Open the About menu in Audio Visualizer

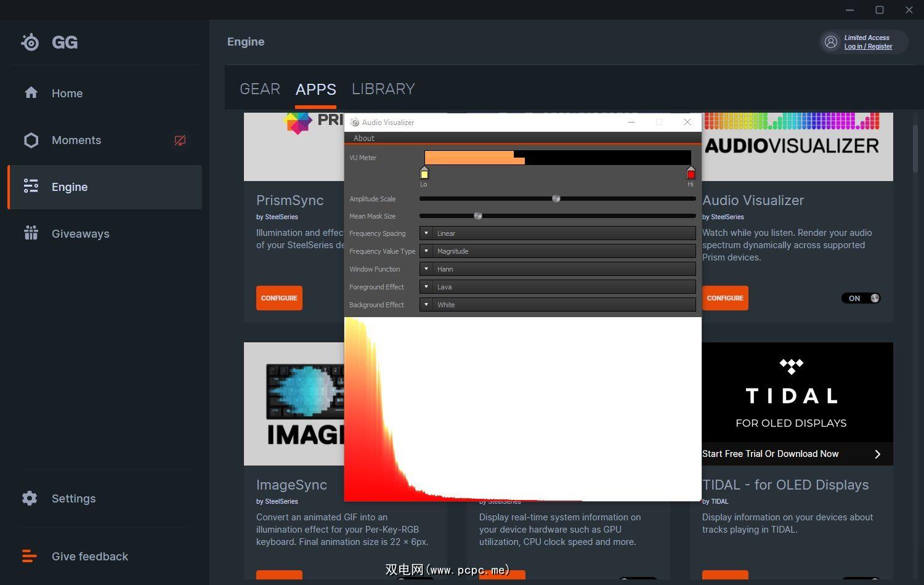point(363,139)
